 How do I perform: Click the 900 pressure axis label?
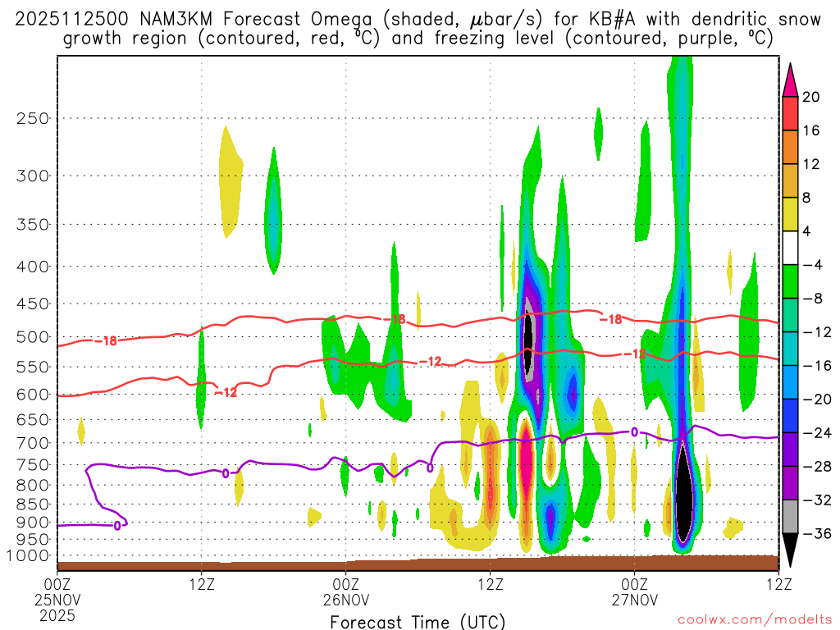click(33, 523)
